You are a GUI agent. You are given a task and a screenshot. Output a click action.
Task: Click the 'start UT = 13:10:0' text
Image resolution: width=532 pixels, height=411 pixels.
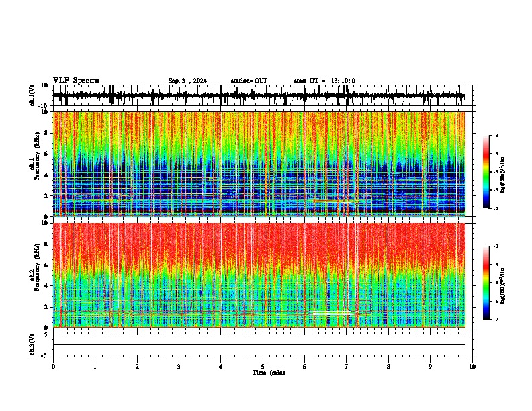pyautogui.click(x=324, y=81)
